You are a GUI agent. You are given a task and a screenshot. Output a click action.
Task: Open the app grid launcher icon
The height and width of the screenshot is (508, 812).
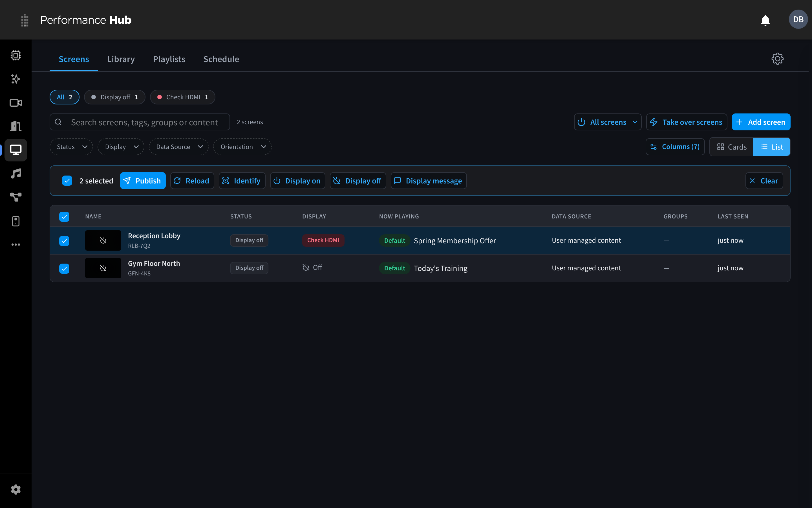point(25,20)
